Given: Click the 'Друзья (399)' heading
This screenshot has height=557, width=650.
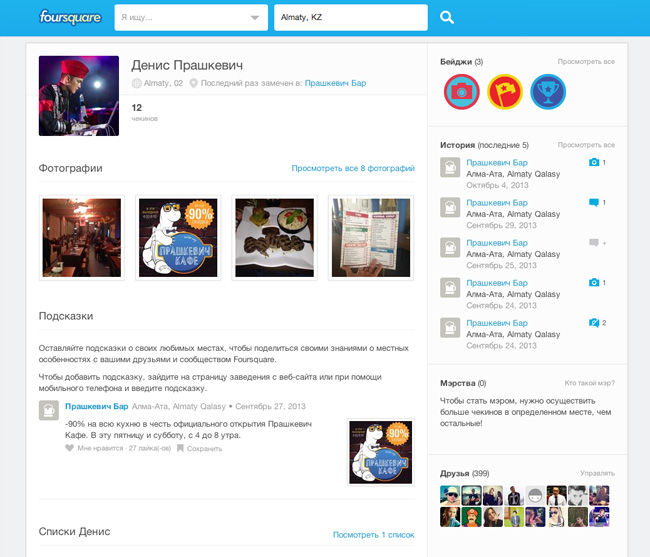Looking at the screenshot, I should 464,473.
